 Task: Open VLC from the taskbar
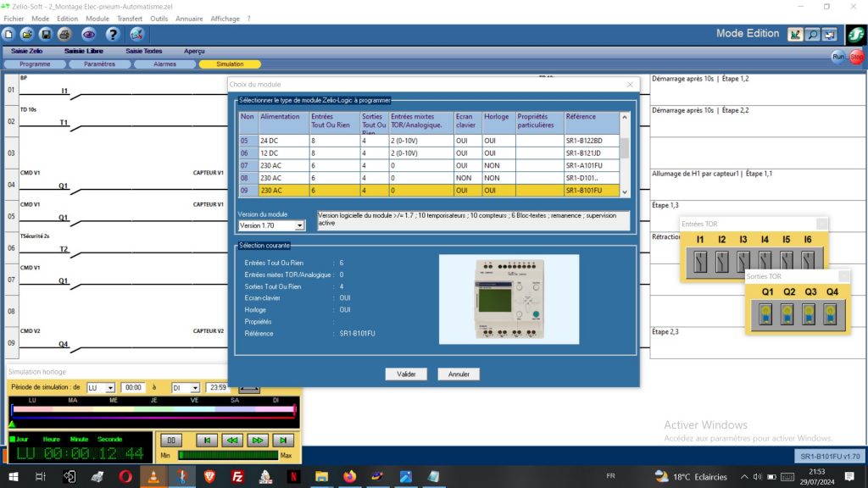point(153,476)
